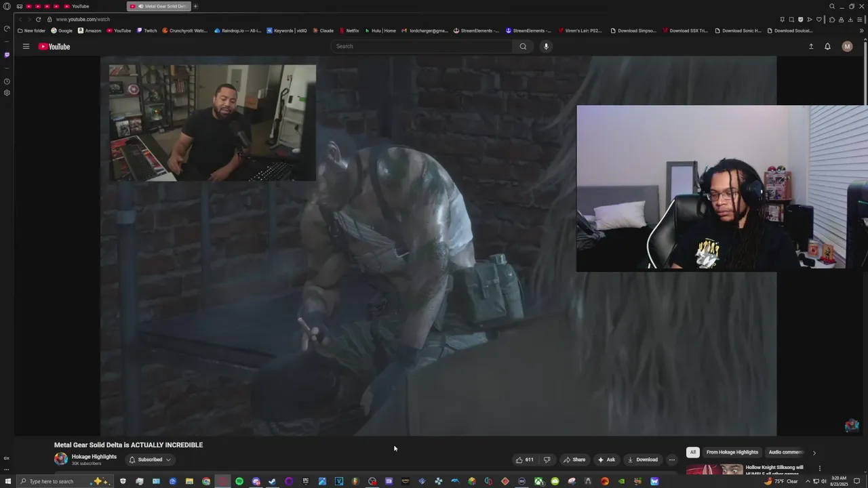
Task: Open the Subscribed notification dropdown
Action: pos(150,460)
